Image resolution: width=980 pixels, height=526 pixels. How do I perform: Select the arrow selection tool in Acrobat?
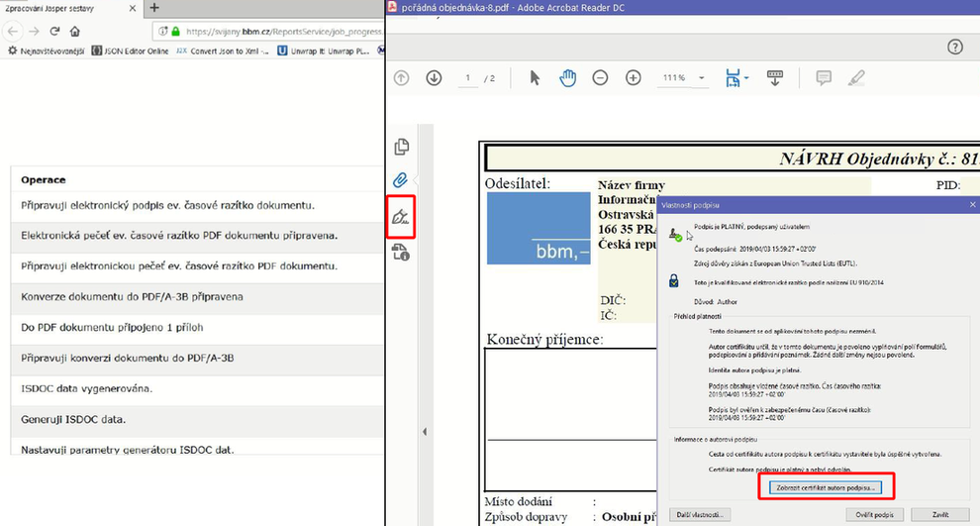[535, 78]
